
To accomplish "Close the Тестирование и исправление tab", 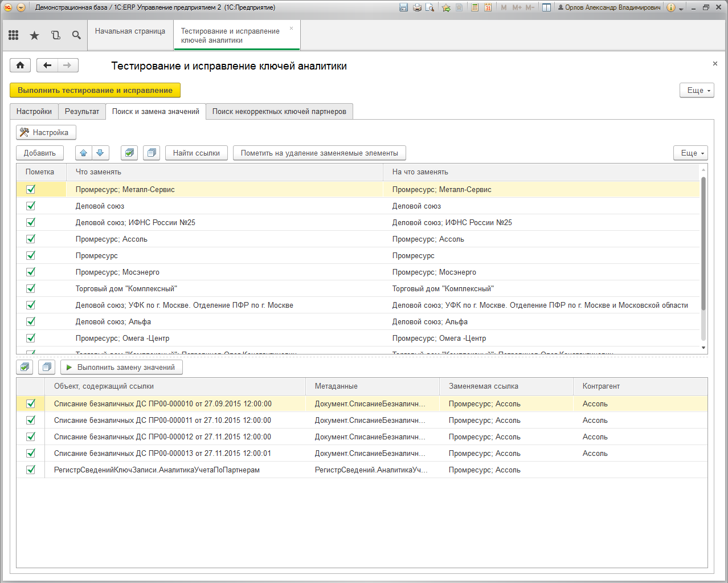I will tap(291, 28).
